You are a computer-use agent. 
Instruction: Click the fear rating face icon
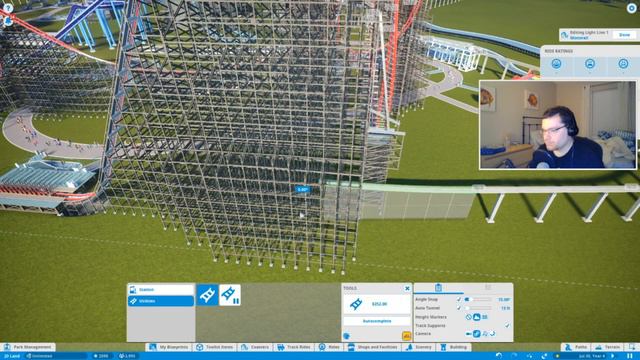(590, 64)
